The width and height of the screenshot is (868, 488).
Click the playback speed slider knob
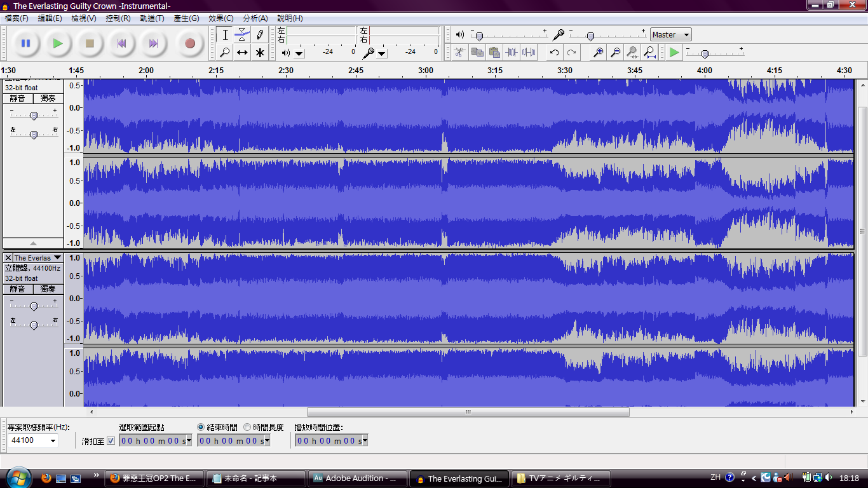(x=705, y=54)
